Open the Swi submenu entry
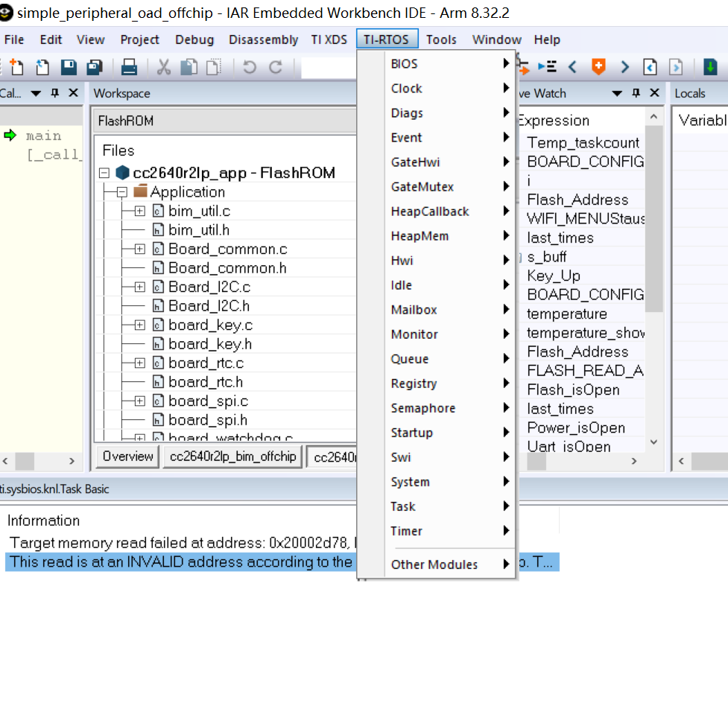Viewport: 728px width, 703px height. 450,457
